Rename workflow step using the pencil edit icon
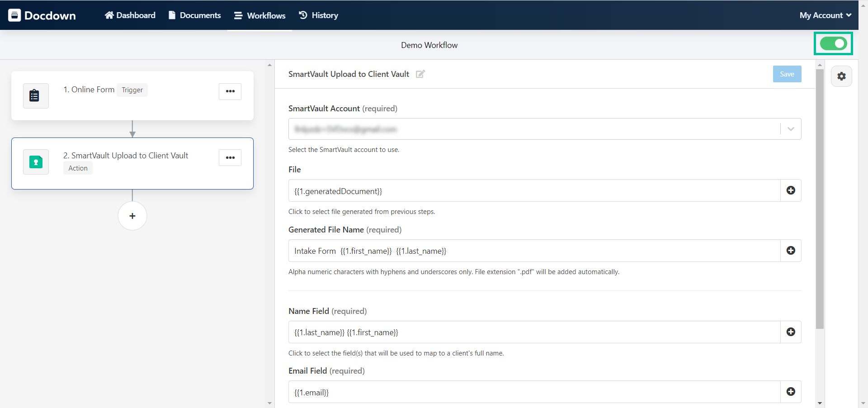This screenshot has width=868, height=408. click(420, 74)
